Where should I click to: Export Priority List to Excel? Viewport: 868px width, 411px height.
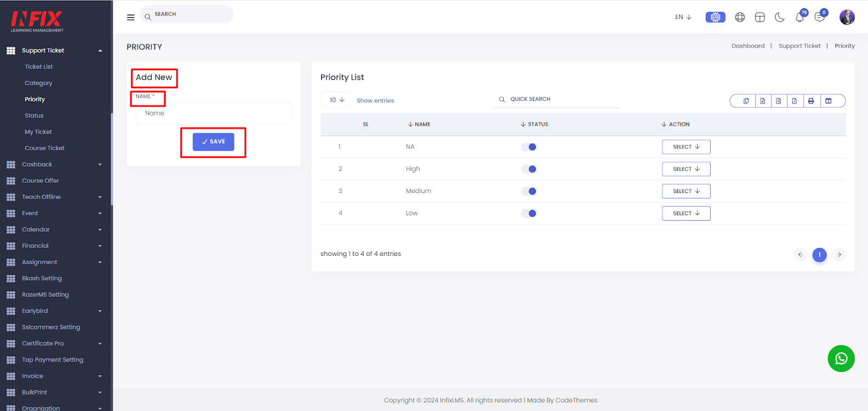763,101
